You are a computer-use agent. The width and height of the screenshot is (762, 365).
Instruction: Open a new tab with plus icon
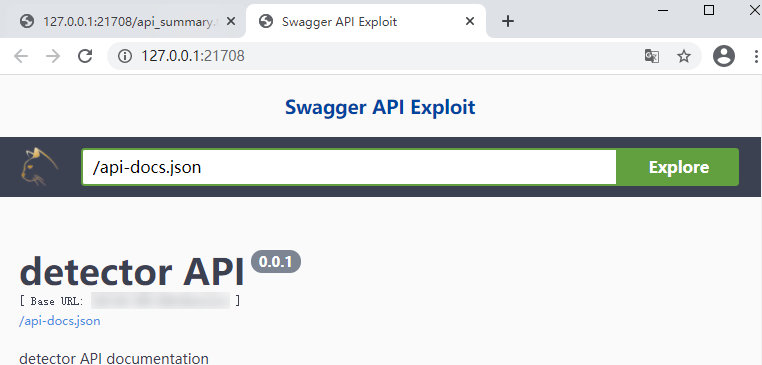tap(508, 21)
